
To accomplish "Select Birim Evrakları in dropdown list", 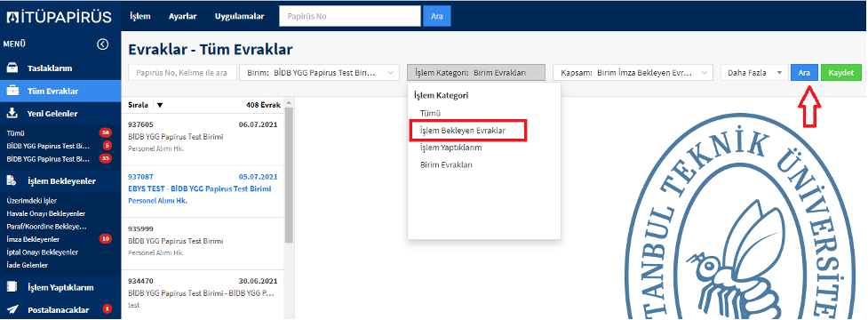I will point(446,165).
